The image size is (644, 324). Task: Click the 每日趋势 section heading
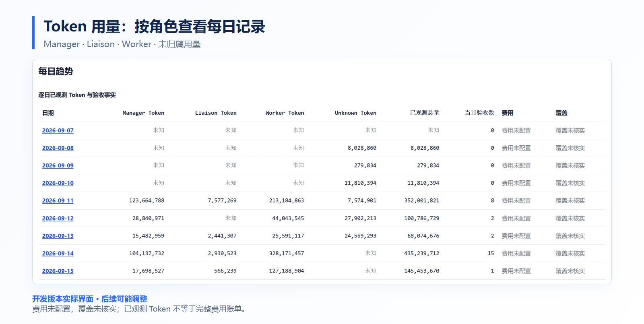point(56,71)
